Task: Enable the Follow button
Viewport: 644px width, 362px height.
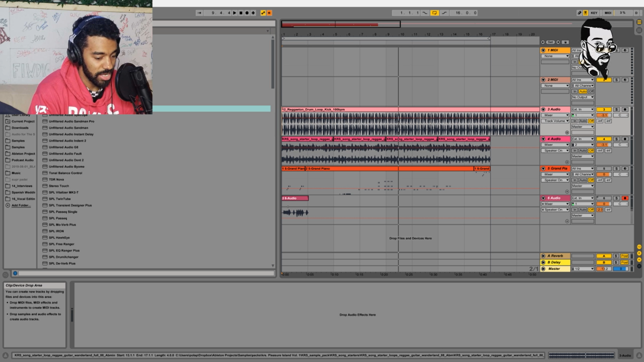Action: (x=199, y=13)
